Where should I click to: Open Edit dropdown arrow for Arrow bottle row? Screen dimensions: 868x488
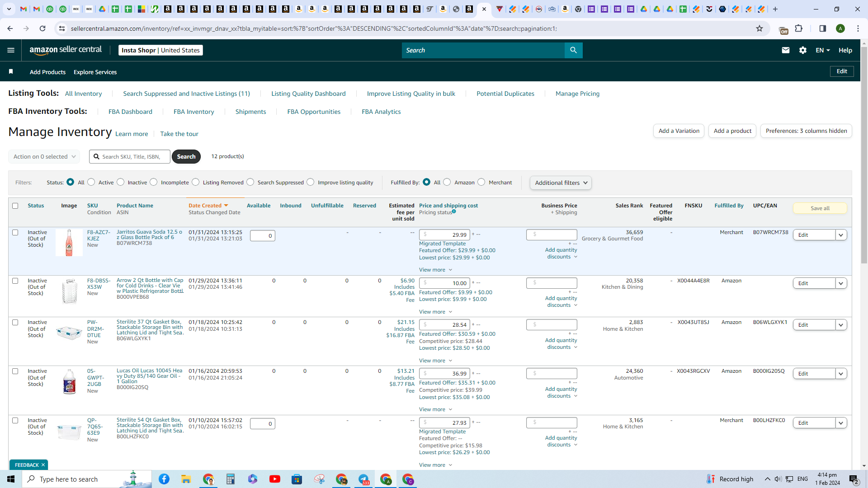(841, 283)
